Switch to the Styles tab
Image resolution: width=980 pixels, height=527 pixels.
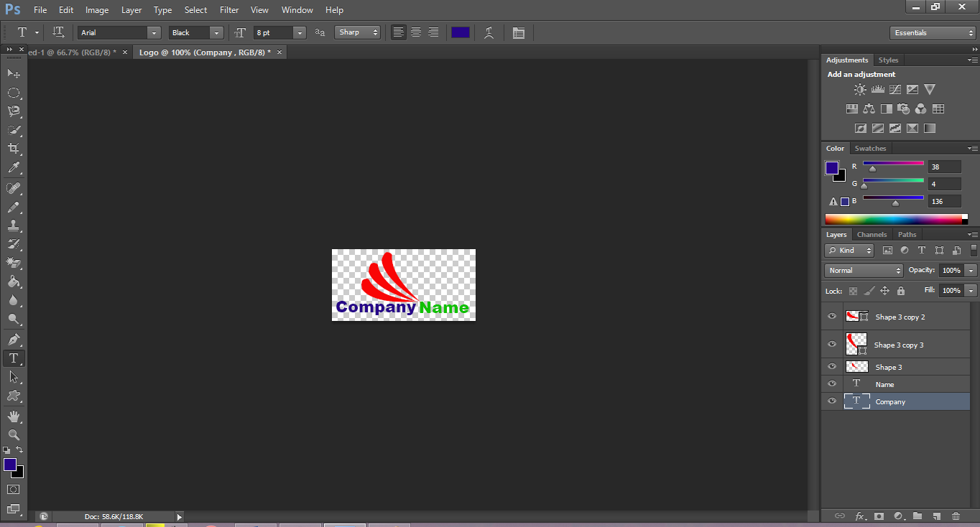pos(888,60)
